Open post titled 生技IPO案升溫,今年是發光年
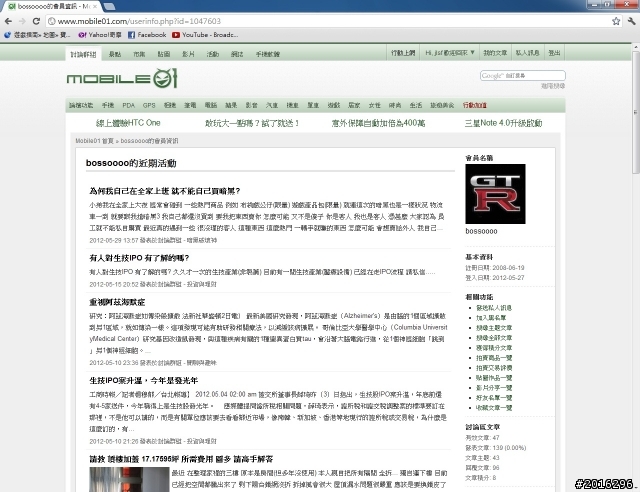This screenshot has width=640, height=492. coord(144,381)
